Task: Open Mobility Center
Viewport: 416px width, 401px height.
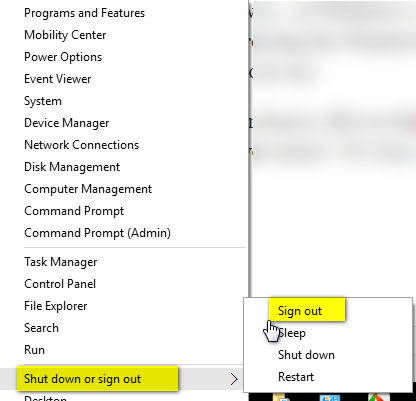Action: pyautogui.click(x=65, y=35)
